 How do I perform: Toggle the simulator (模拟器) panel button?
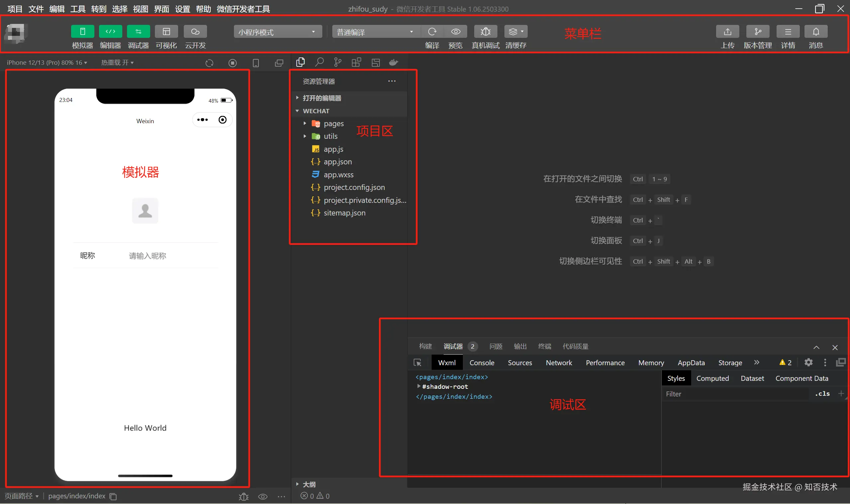tap(82, 32)
